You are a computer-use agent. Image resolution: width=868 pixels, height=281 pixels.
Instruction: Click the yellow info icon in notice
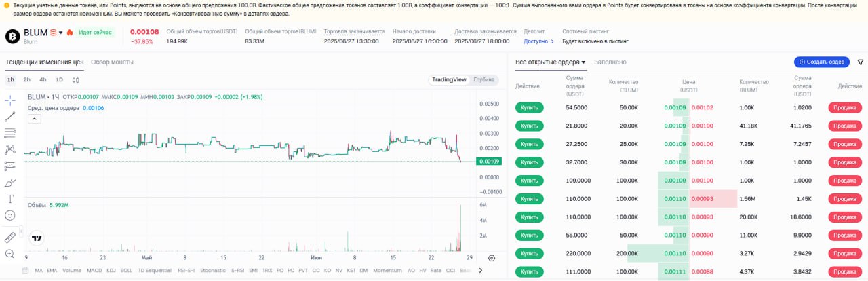point(7,5)
